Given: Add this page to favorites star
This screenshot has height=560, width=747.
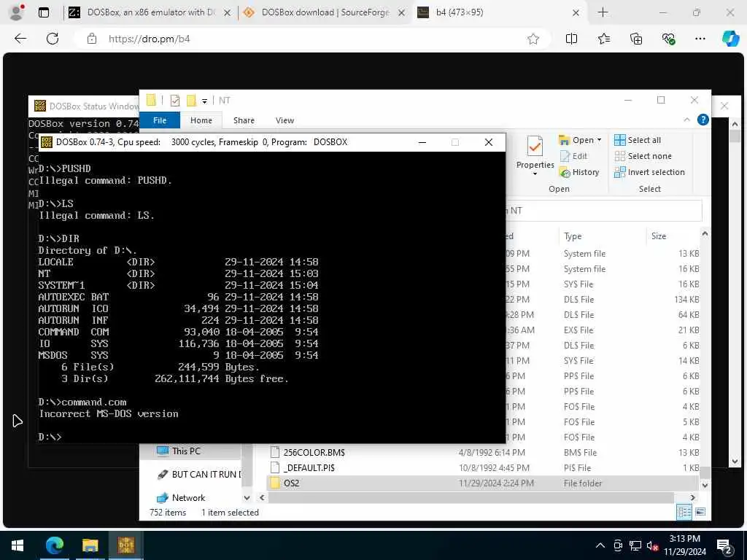Looking at the screenshot, I should (533, 39).
